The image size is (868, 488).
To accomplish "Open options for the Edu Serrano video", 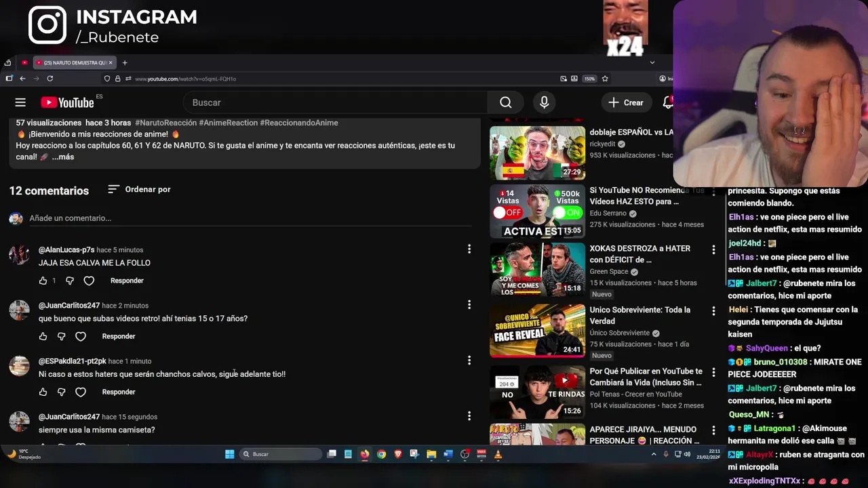I will pyautogui.click(x=713, y=192).
